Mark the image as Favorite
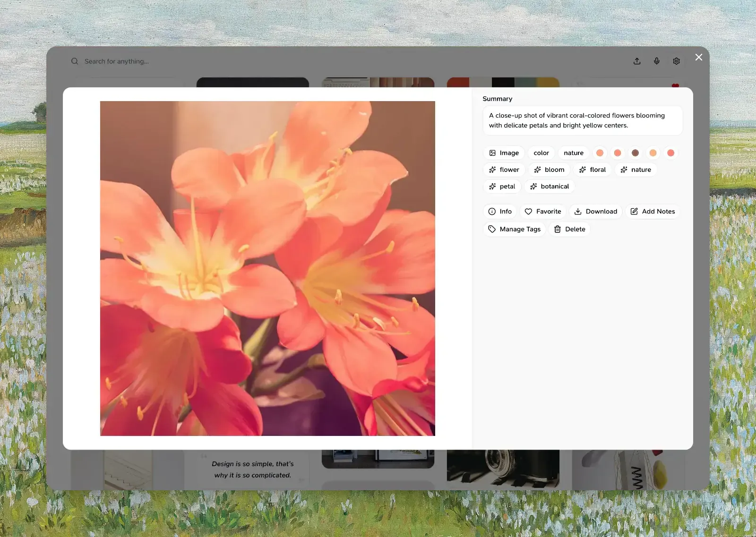 [x=543, y=212]
